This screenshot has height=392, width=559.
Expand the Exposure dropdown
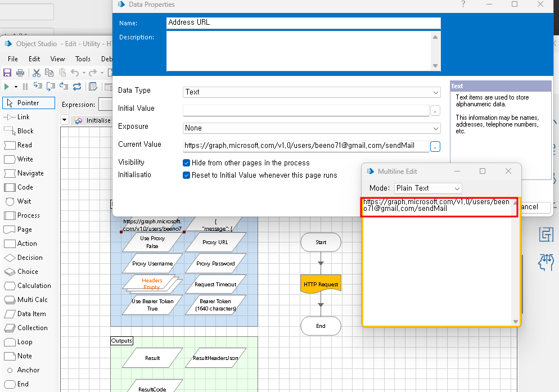[312, 128]
